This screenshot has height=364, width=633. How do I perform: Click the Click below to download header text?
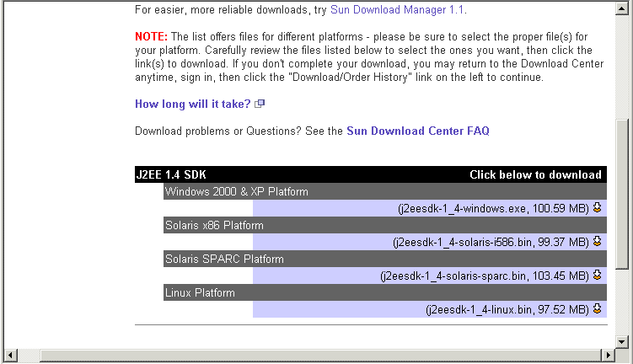(x=535, y=174)
